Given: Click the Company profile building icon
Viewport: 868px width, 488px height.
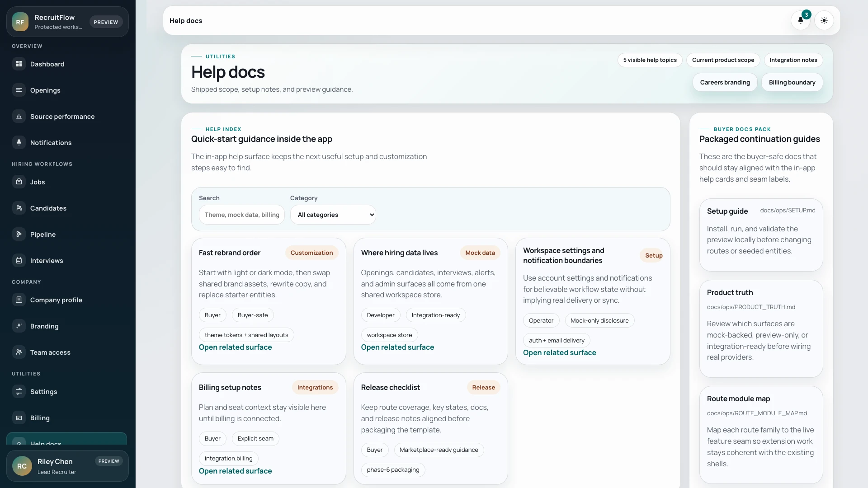Looking at the screenshot, I should (x=19, y=300).
